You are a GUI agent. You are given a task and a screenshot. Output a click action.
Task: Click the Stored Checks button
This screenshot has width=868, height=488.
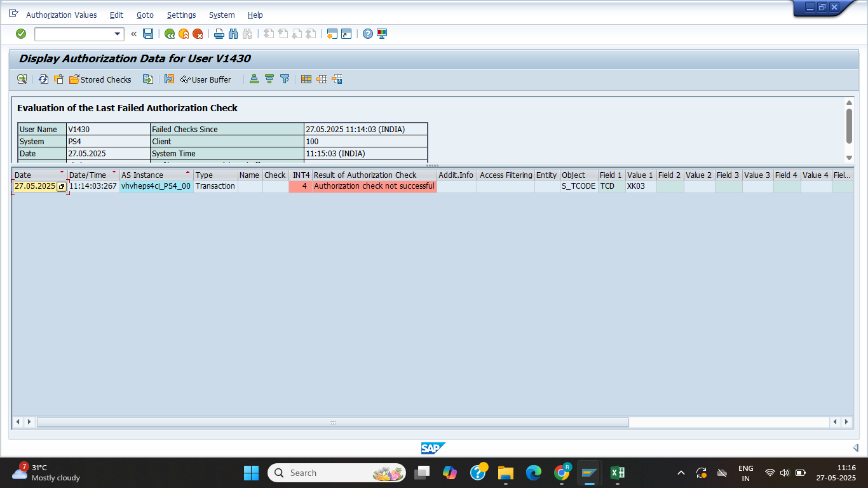(x=100, y=79)
